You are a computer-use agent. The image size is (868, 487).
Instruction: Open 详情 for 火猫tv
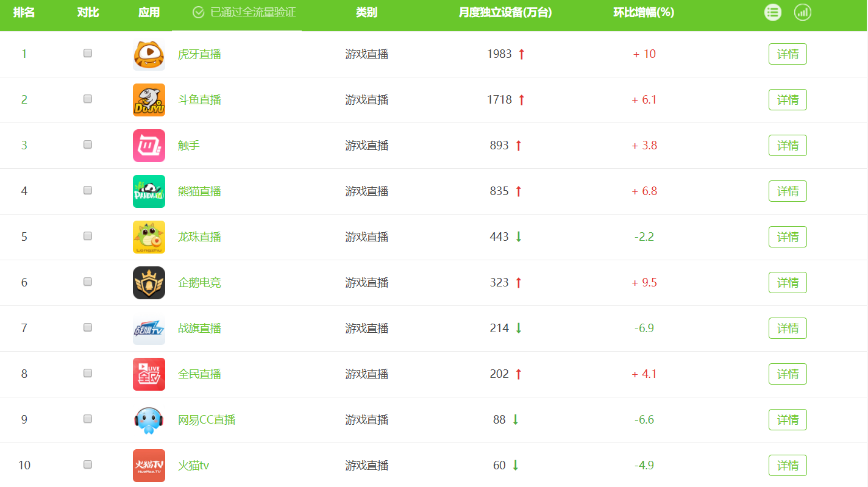click(x=788, y=466)
